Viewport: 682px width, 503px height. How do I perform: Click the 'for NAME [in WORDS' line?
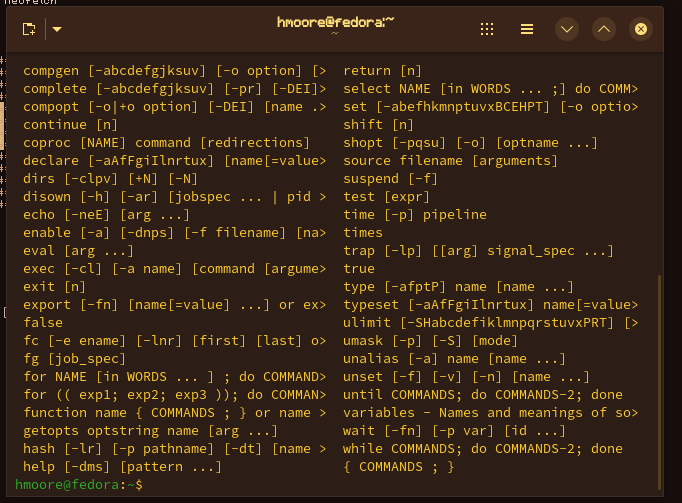pyautogui.click(x=174, y=377)
